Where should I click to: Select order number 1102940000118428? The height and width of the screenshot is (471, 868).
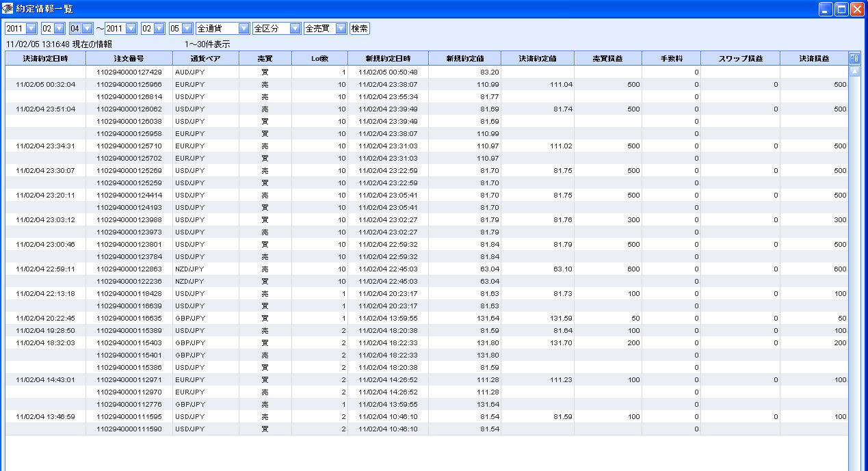[129, 293]
